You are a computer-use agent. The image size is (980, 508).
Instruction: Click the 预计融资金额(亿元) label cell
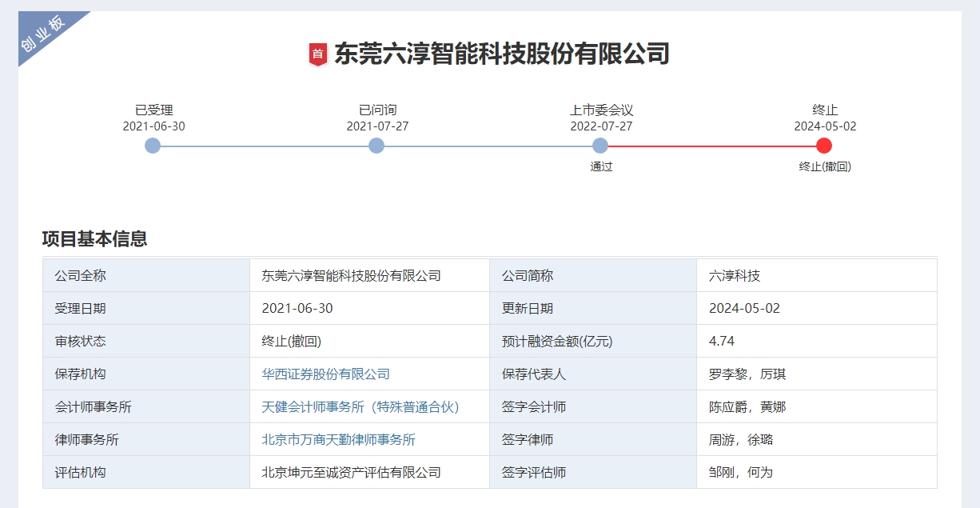coord(593,341)
